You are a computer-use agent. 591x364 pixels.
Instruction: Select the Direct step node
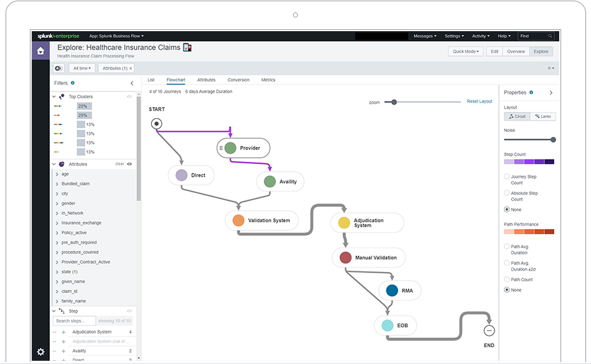191,175
